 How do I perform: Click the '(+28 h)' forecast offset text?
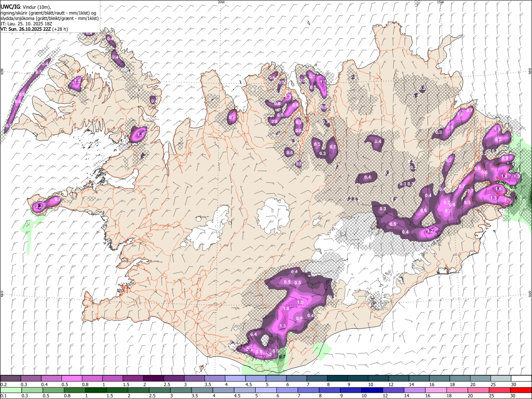coord(60,29)
